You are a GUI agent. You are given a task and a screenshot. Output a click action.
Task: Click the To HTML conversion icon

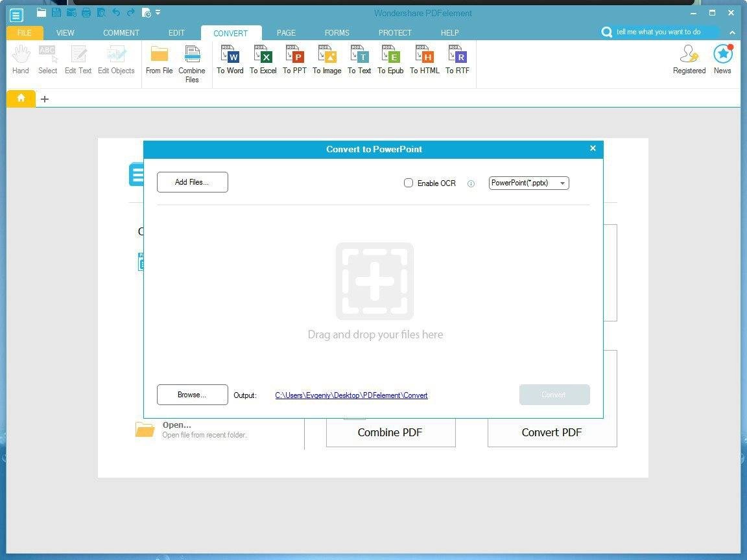click(425, 60)
